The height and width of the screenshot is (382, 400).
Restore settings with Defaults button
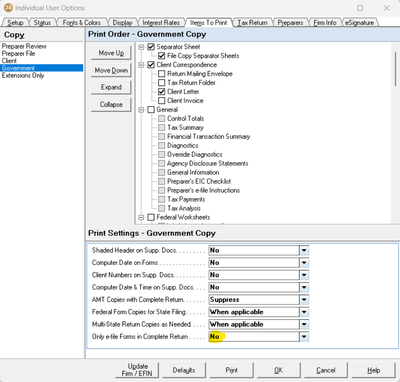point(184,370)
